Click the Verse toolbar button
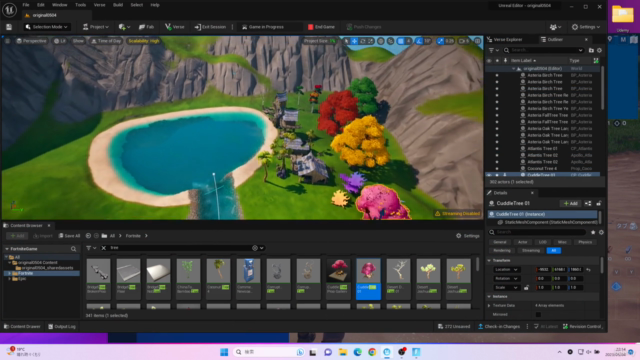 click(175, 27)
